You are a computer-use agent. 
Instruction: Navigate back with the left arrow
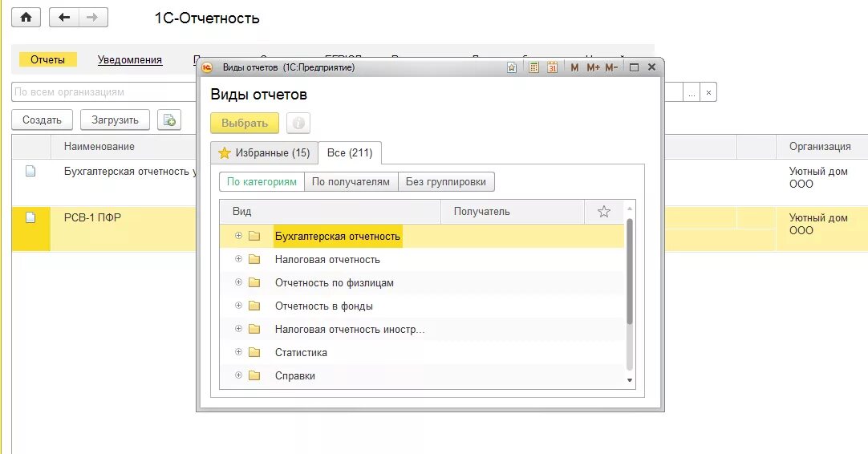tap(64, 17)
